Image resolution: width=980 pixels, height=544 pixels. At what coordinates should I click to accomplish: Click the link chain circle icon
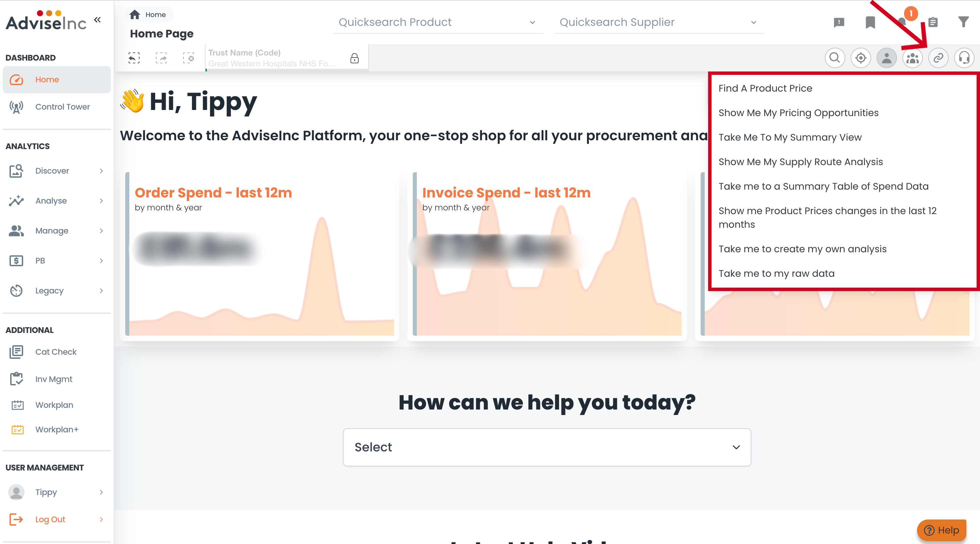click(x=938, y=58)
